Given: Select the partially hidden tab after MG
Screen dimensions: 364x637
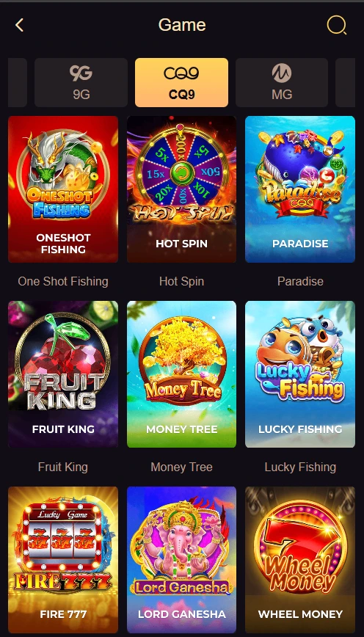Looking at the screenshot, I should [346, 82].
